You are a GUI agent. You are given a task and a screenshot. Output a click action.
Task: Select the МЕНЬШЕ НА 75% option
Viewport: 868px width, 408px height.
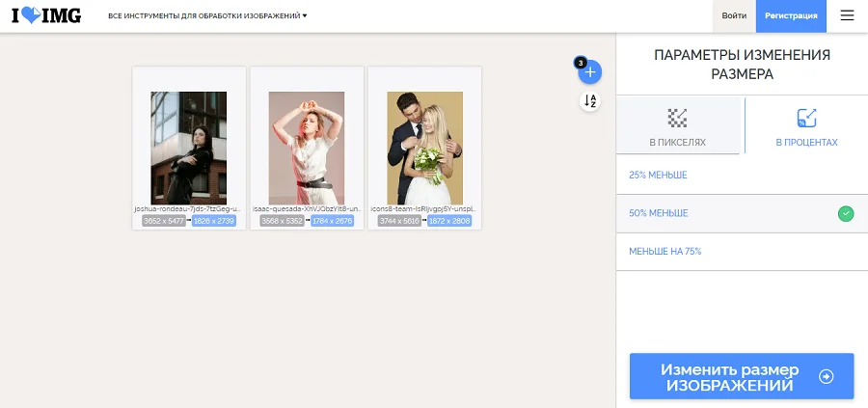click(x=665, y=251)
